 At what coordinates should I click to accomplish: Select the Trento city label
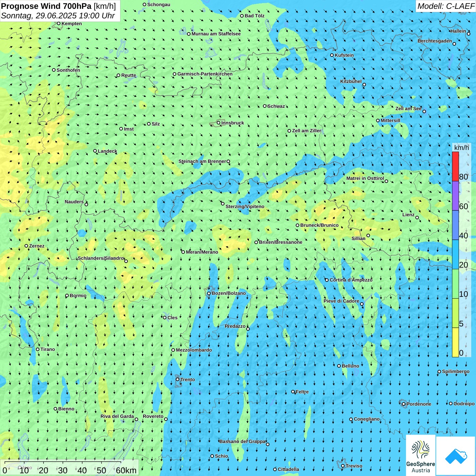[188, 379]
